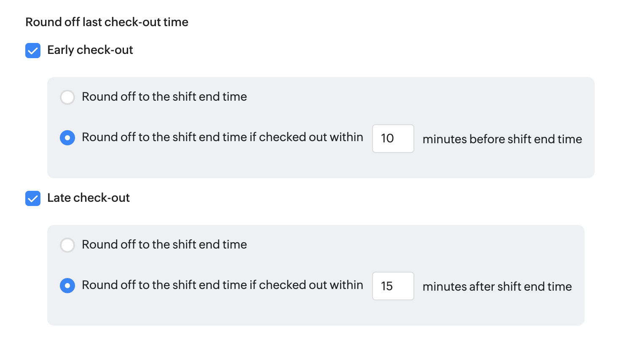
Task: Uncheck the Late check-out checkbox
Action: coord(33,198)
